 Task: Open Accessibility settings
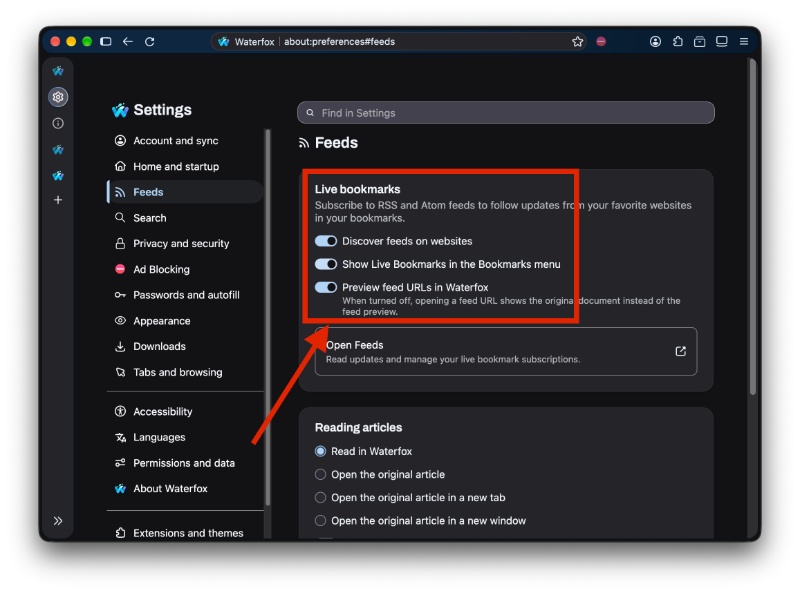click(185, 411)
